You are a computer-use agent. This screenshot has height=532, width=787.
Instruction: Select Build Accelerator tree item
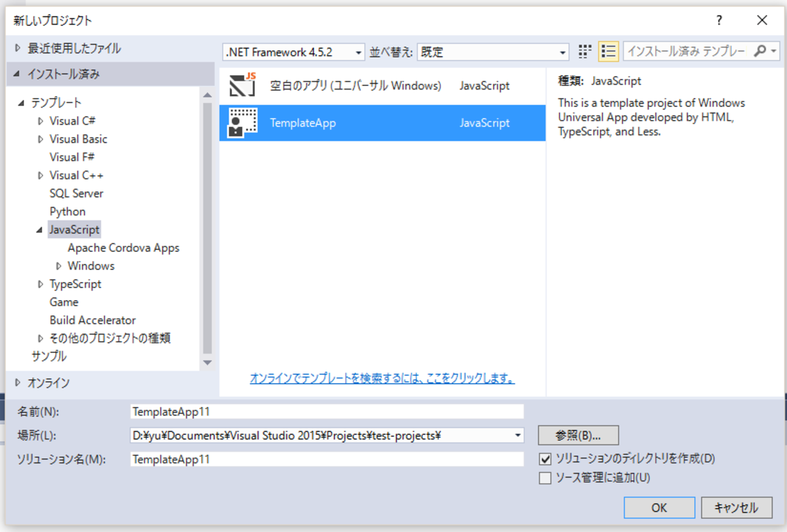pyautogui.click(x=93, y=320)
